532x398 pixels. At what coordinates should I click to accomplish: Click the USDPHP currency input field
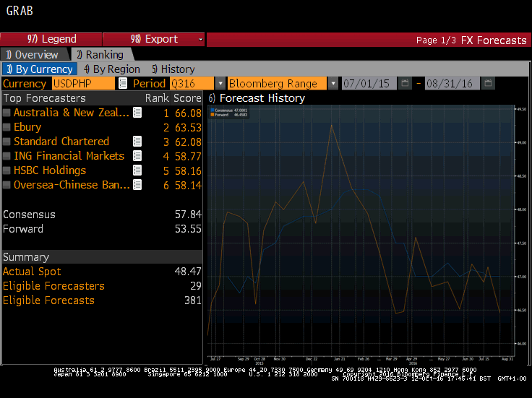point(83,83)
